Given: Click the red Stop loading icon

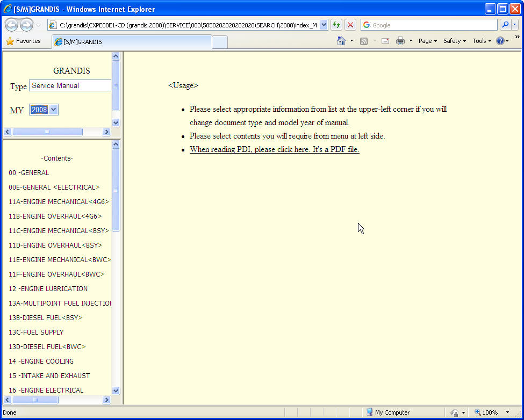Looking at the screenshot, I should coord(350,25).
